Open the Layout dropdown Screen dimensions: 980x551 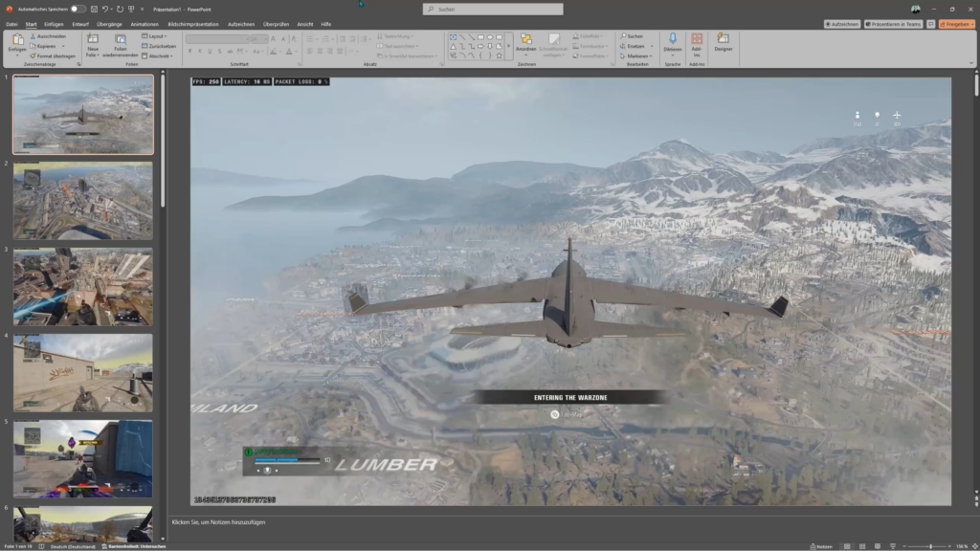[154, 36]
